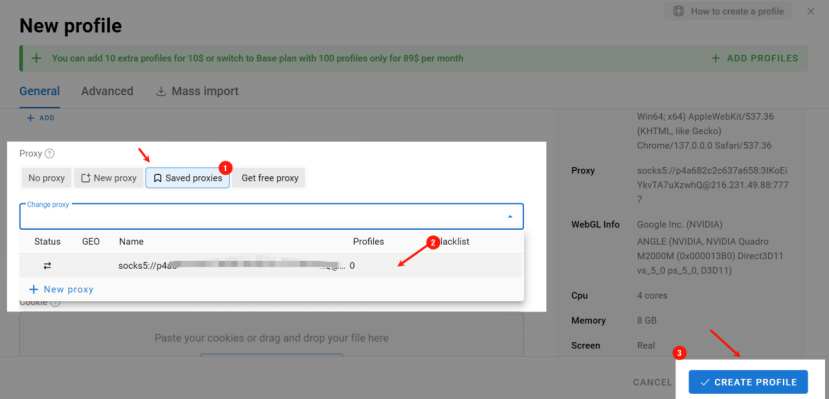
Task: Switch to the Advanced tab
Action: click(107, 91)
